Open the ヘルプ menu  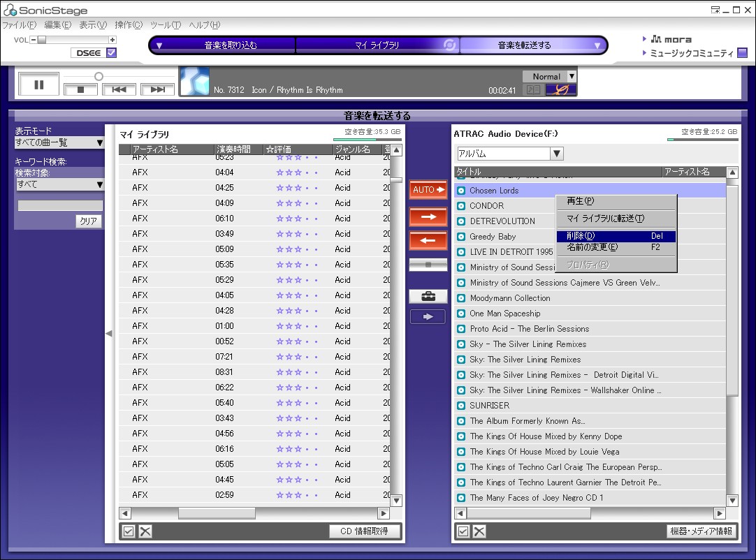tap(205, 24)
